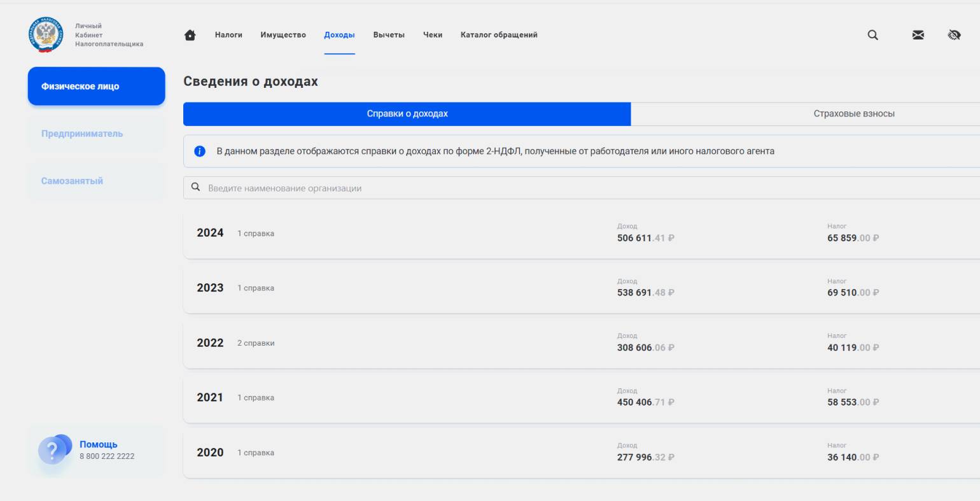Open the Налоги menu item

point(228,35)
